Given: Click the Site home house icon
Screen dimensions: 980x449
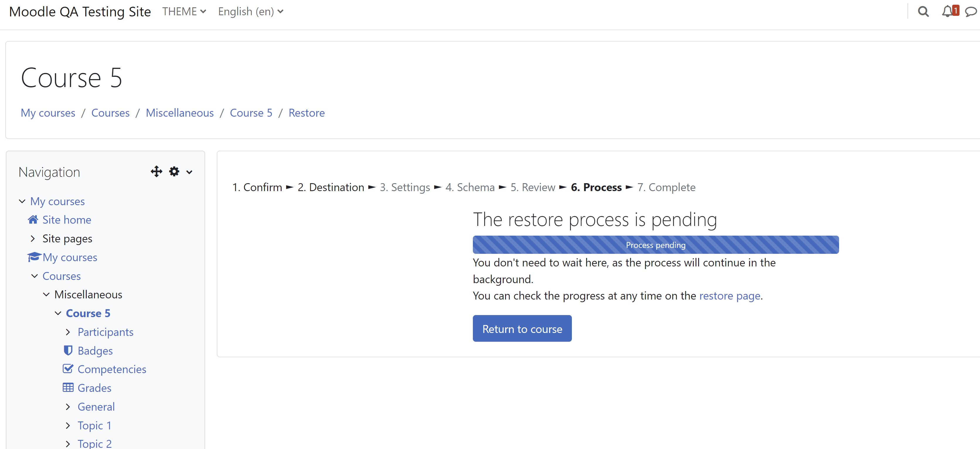Looking at the screenshot, I should (x=33, y=220).
